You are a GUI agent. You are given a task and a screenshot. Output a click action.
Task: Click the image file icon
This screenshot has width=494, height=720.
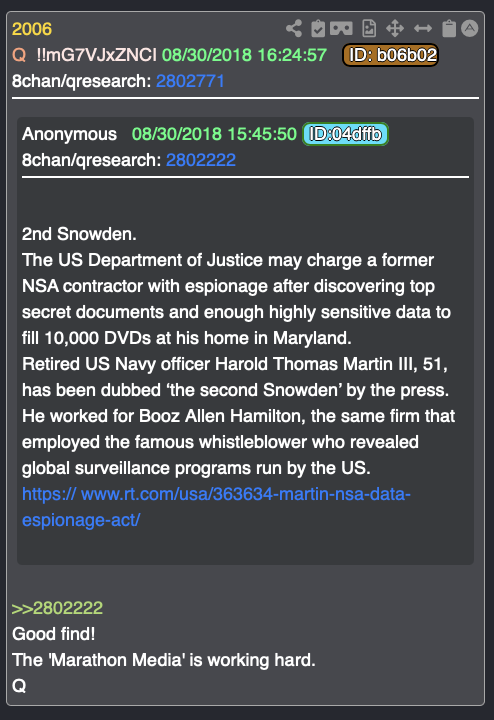point(369,28)
